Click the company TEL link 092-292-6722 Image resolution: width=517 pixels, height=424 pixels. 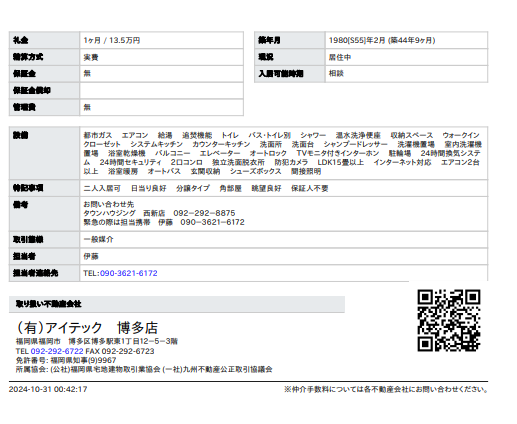tap(57, 351)
